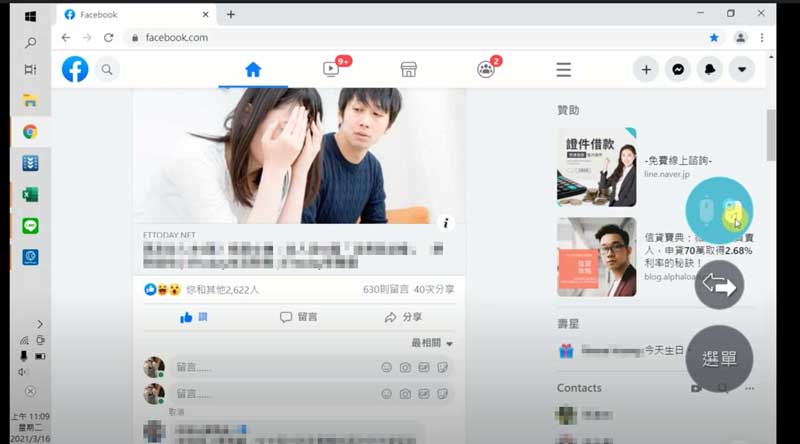Click the article info icon on photo
The image size is (800, 444).
coord(446,223)
